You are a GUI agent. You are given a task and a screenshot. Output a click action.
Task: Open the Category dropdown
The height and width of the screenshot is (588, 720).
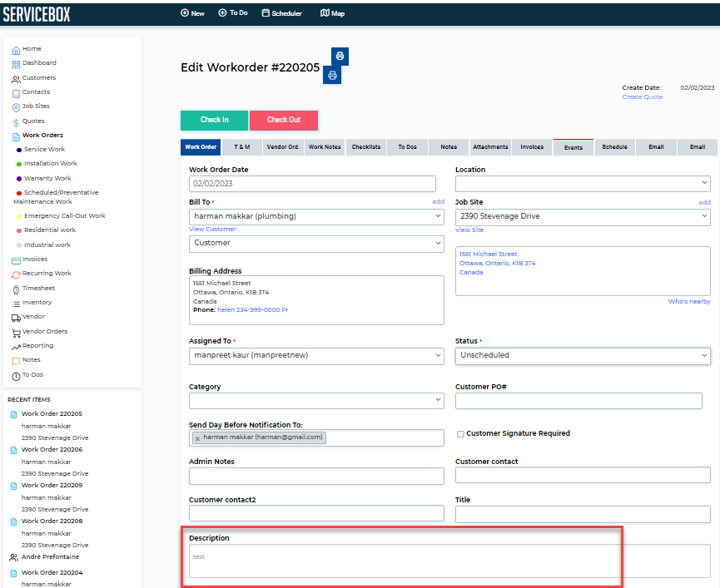[316, 401]
